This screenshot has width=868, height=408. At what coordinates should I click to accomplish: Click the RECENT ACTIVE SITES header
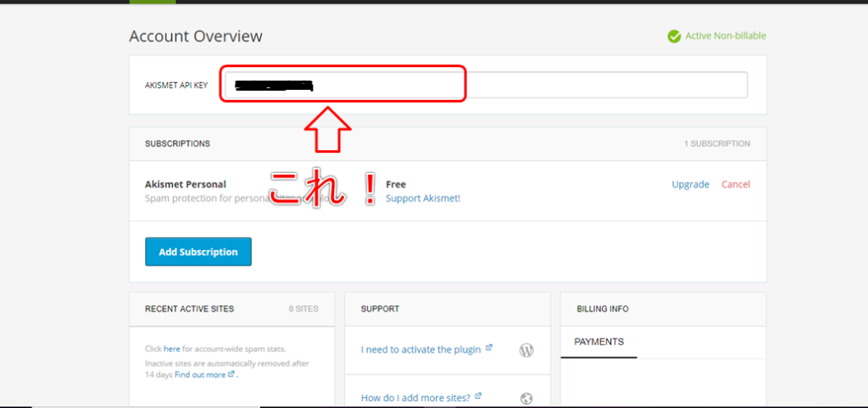click(189, 309)
